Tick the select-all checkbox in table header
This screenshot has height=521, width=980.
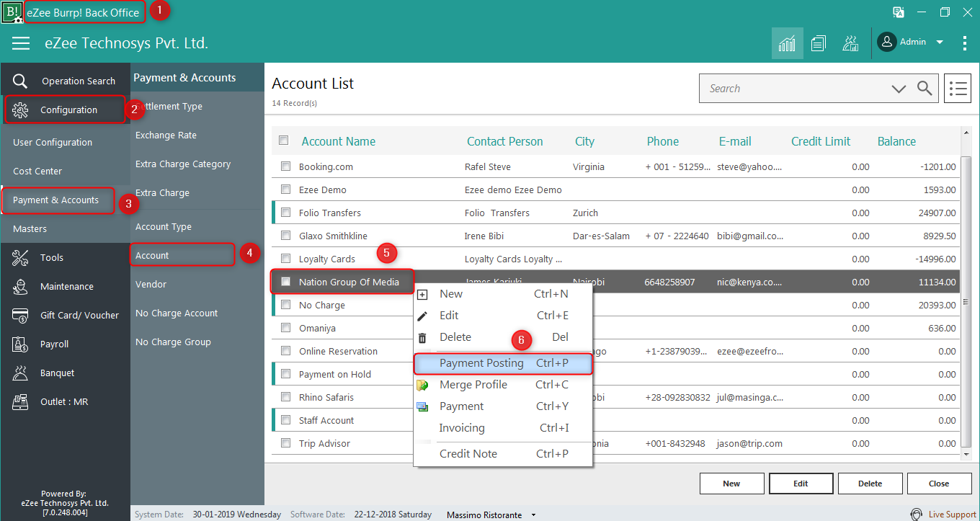[x=284, y=141]
